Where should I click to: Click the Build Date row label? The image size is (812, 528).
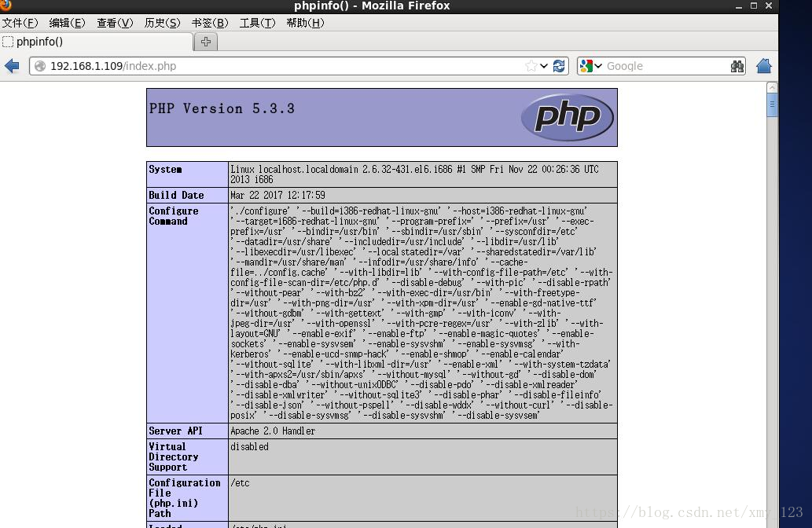[x=176, y=195]
